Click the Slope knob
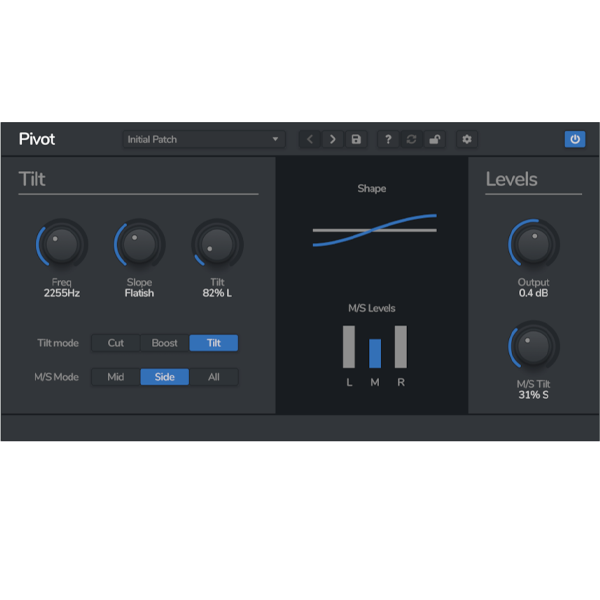This screenshot has width=600, height=600. [139, 244]
